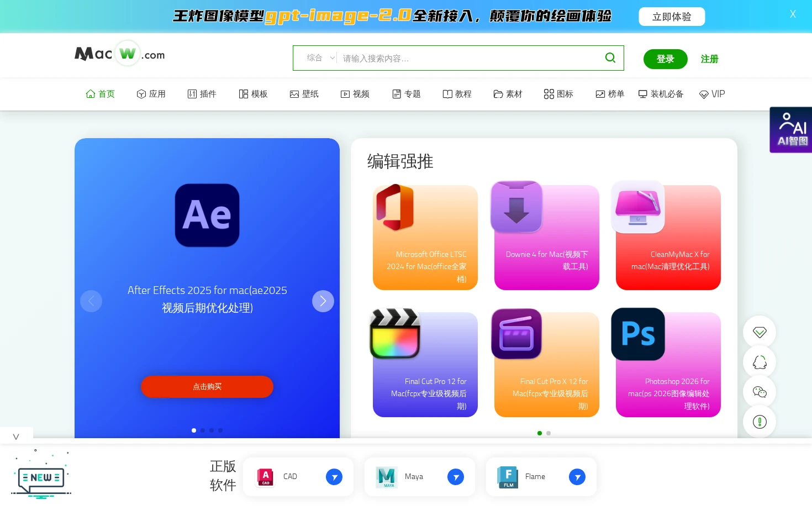This screenshot has width=812, height=510.
Task: Select the third carousel dot indicator
Action: coord(212,430)
